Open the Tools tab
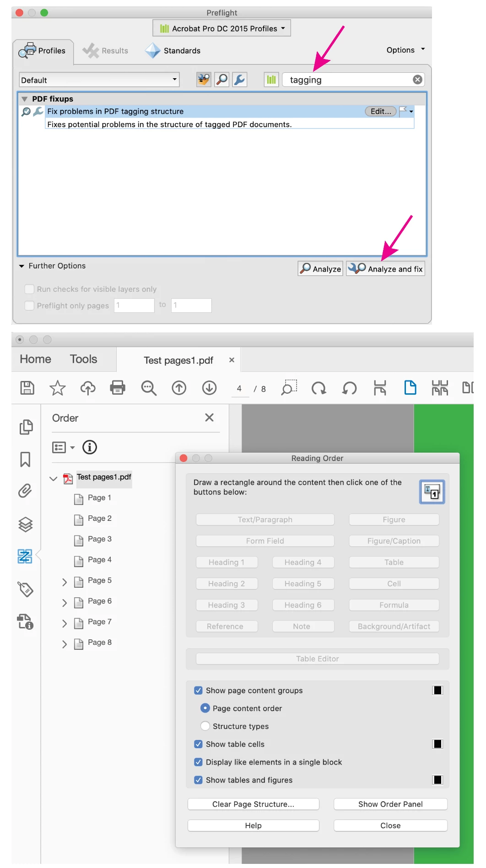The width and height of the screenshot is (486, 868). [83, 359]
